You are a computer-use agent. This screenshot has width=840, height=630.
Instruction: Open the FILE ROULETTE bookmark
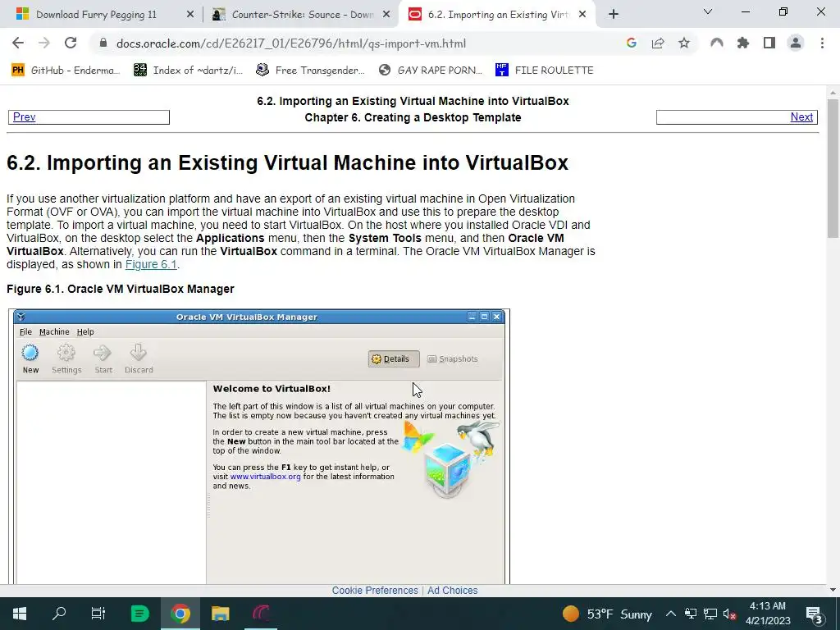[x=545, y=71]
